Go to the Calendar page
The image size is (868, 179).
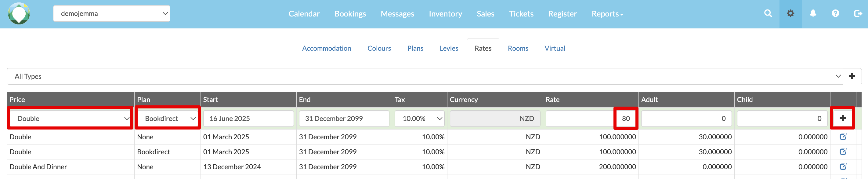click(304, 14)
